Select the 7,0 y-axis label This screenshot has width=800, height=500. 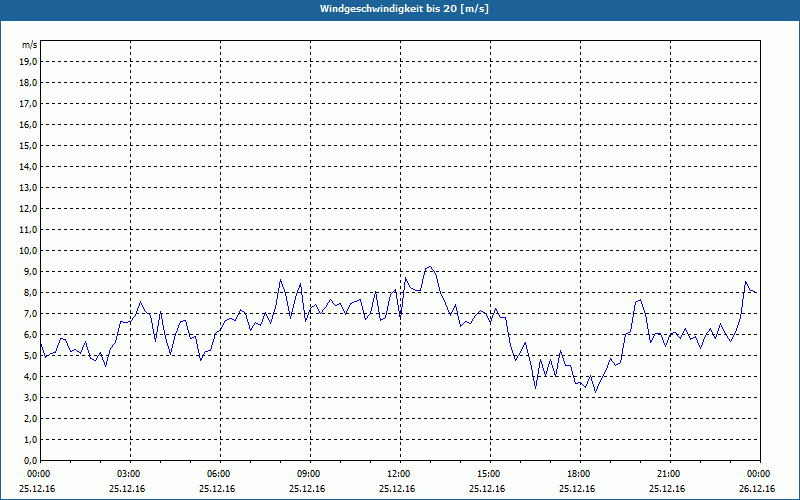coord(31,314)
